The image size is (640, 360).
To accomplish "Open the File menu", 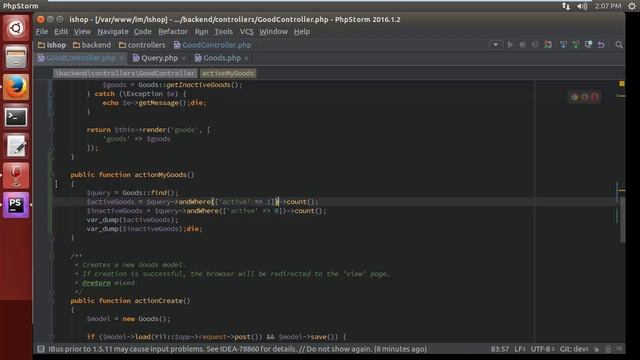I will click(x=42, y=31).
